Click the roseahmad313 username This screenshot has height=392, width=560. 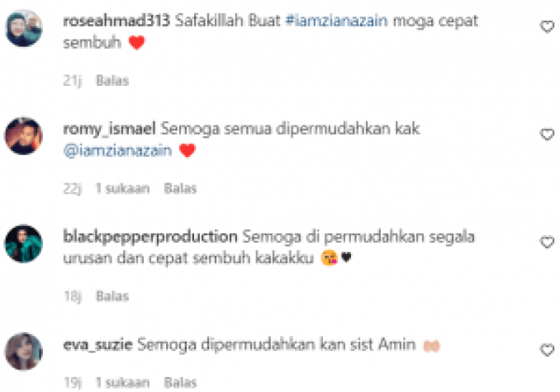click(x=116, y=21)
